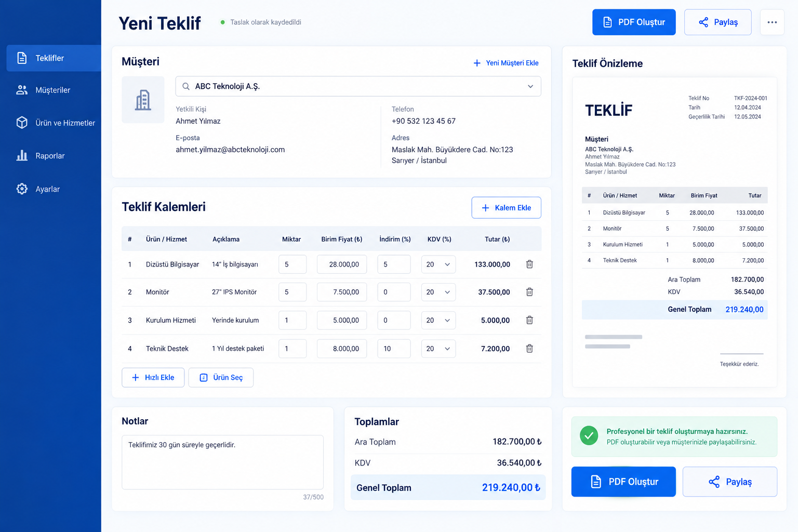Click the 'Taslak olarak kaydedildi' status text
798x532 pixels.
(x=265, y=22)
